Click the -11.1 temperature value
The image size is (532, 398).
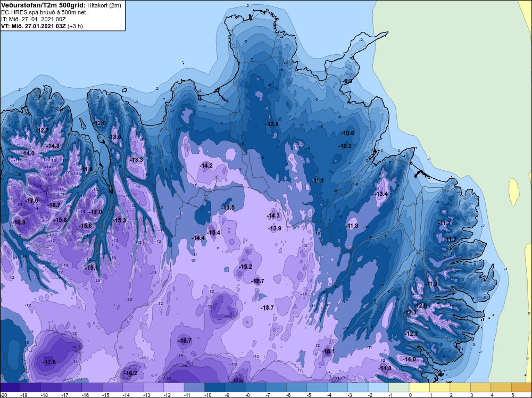pos(317,180)
